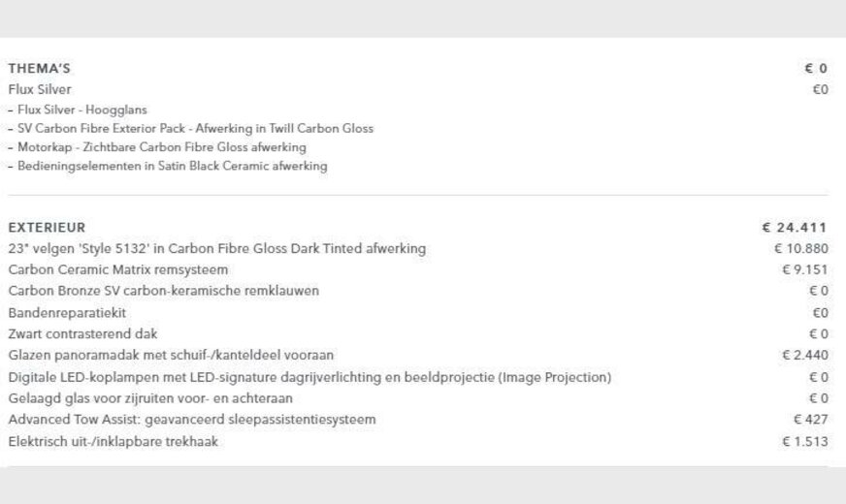Viewport: 846px width, 504px height.
Task: Click the Flux Silver - Hoogglans item
Action: coord(82,110)
